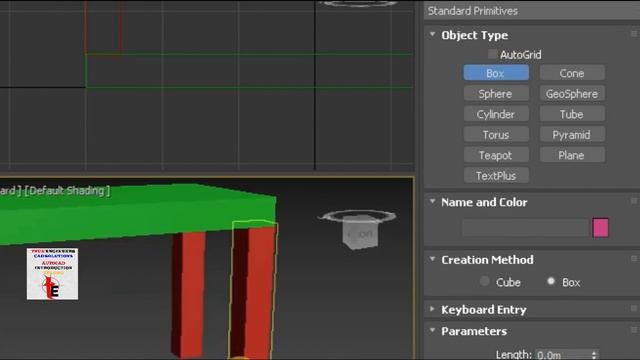Choose the Cone primitive
This screenshot has width=640, height=360.
(572, 73)
